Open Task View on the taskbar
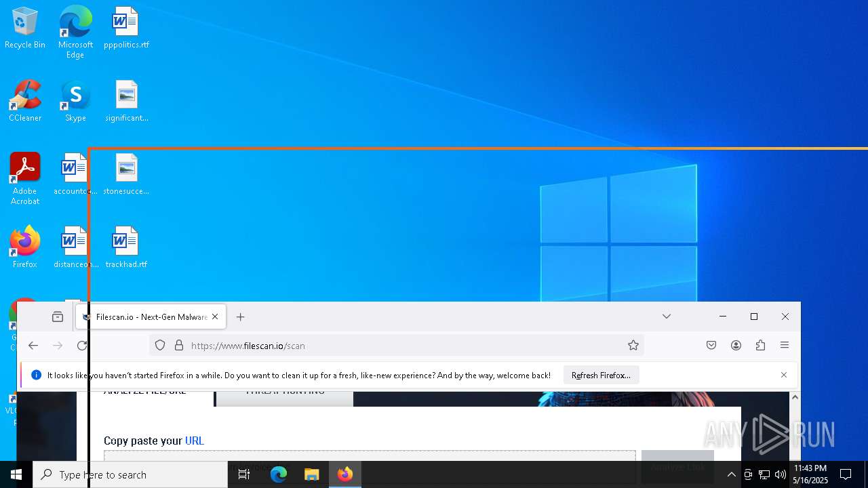The width and height of the screenshot is (868, 488). point(244,474)
